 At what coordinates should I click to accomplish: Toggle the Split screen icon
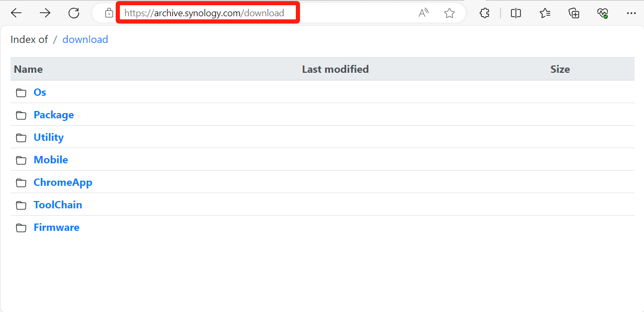point(516,13)
